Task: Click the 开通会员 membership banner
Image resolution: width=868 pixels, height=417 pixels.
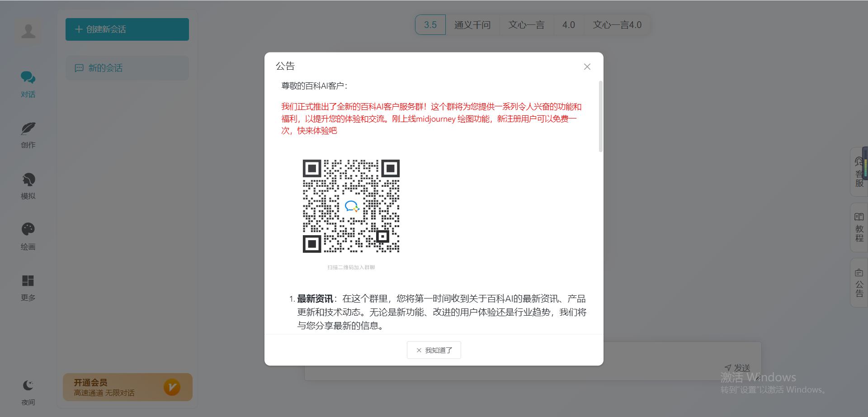Action: click(127, 387)
